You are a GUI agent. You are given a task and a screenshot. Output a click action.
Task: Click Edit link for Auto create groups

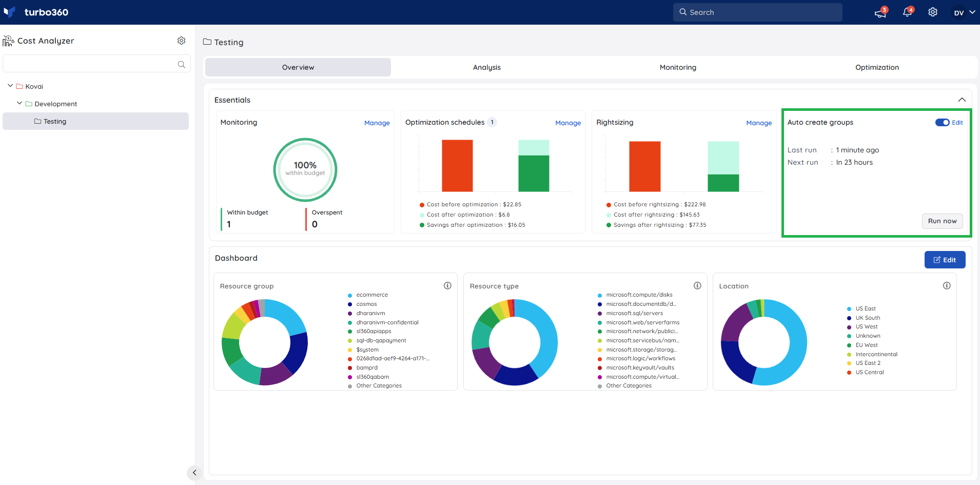pos(957,123)
